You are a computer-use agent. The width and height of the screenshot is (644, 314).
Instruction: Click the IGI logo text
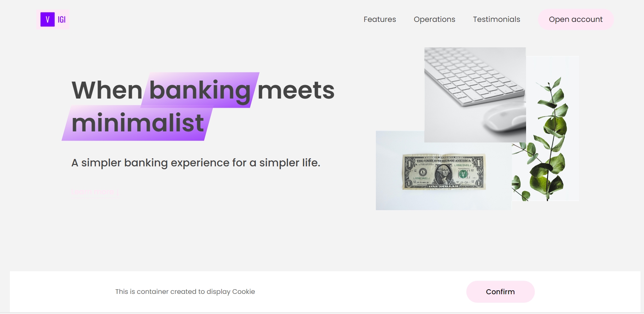pyautogui.click(x=62, y=20)
